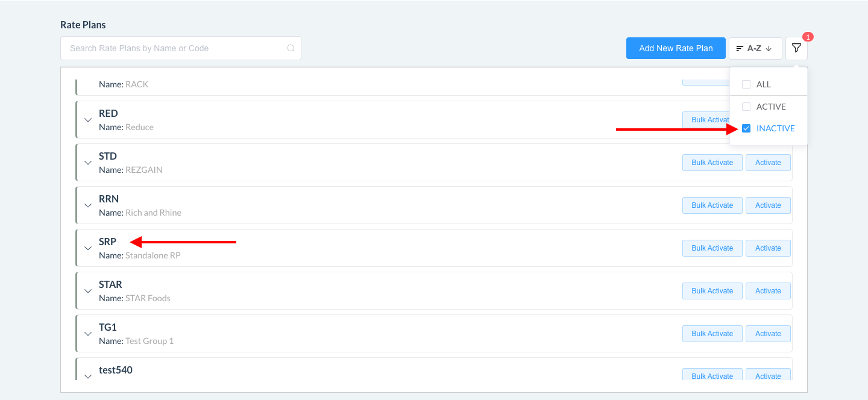The width and height of the screenshot is (868, 400).
Task: Click the filter funnel icon
Action: coord(796,48)
